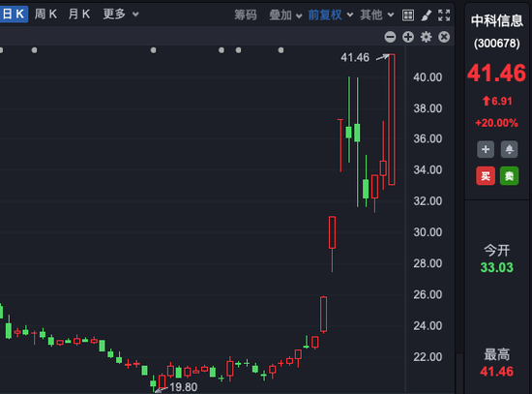Add stock to watchlist plus button
The width and height of the screenshot is (532, 394).
coord(486,149)
